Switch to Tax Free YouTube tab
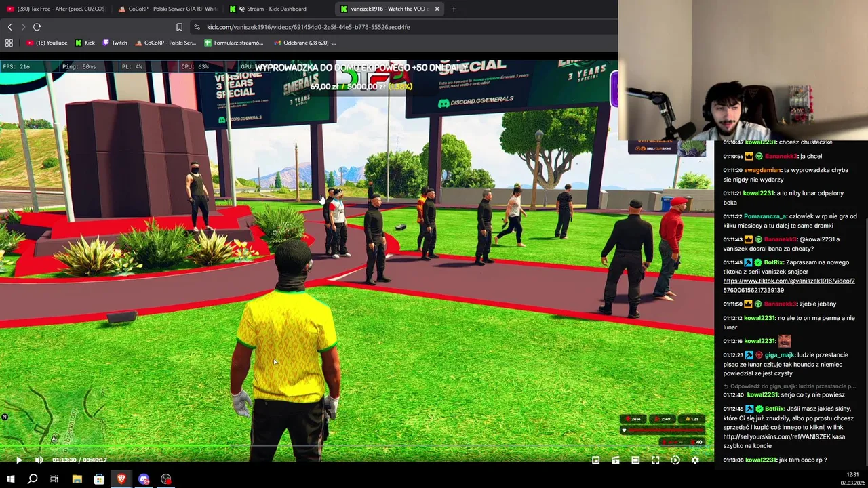 [56, 9]
